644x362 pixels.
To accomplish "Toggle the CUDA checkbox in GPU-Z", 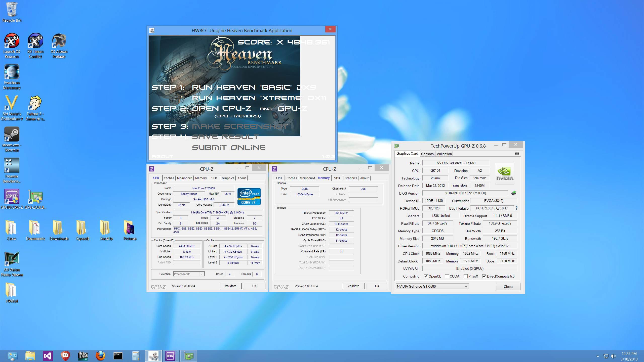I will (x=447, y=276).
